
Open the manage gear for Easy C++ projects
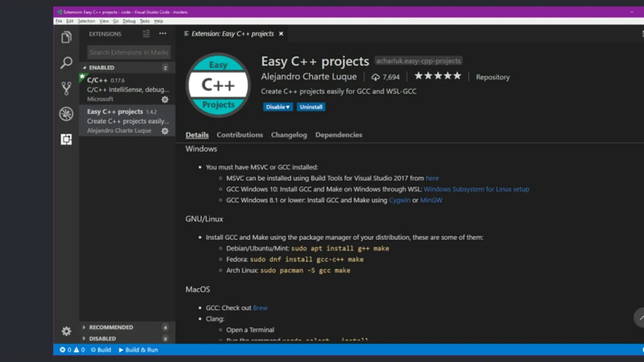[165, 131]
